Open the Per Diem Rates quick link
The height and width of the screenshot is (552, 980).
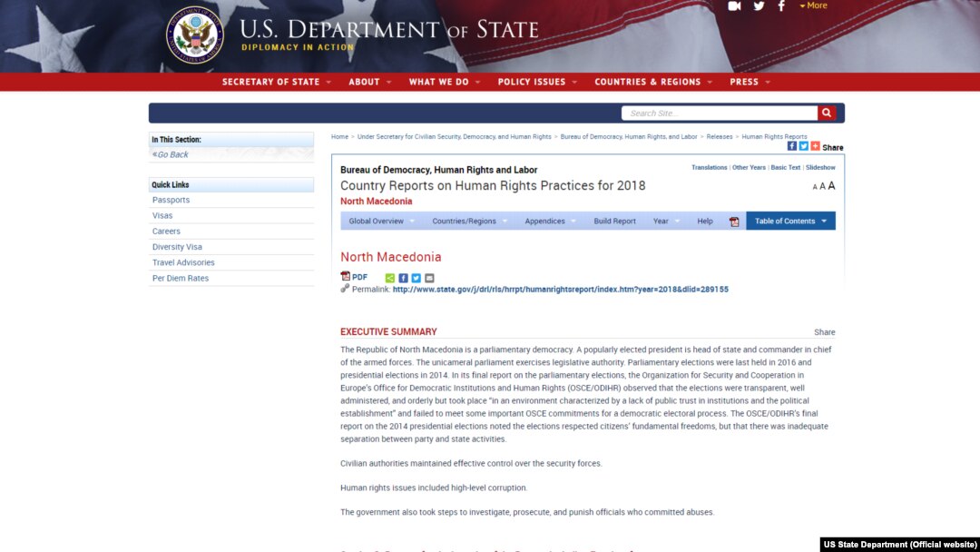(181, 278)
